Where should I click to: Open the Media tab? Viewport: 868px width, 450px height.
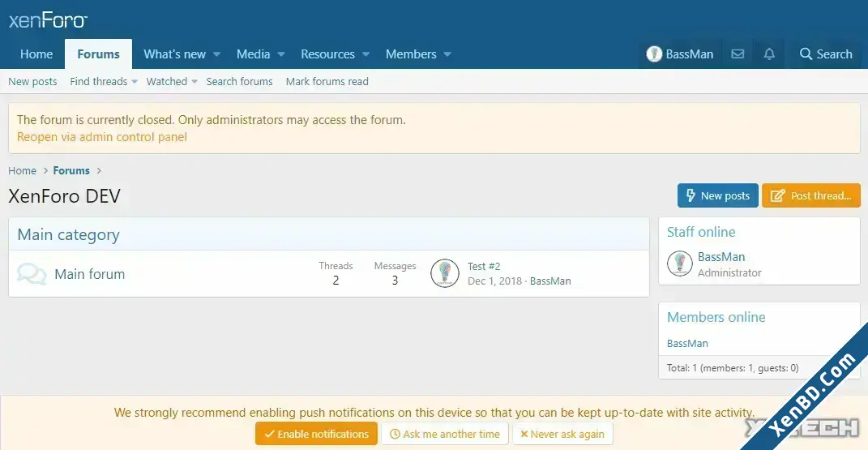(253, 54)
